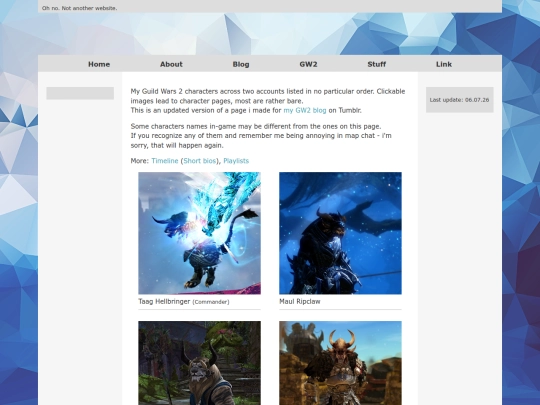Open the About navigation item
Screen dimensions: 540x405
click(x=171, y=64)
